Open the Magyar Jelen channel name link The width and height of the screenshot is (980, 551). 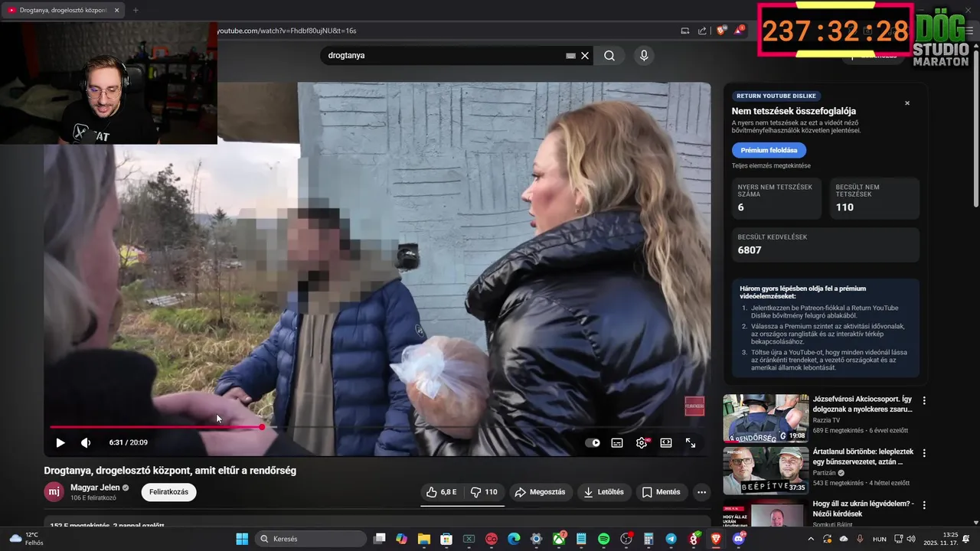[x=95, y=487]
